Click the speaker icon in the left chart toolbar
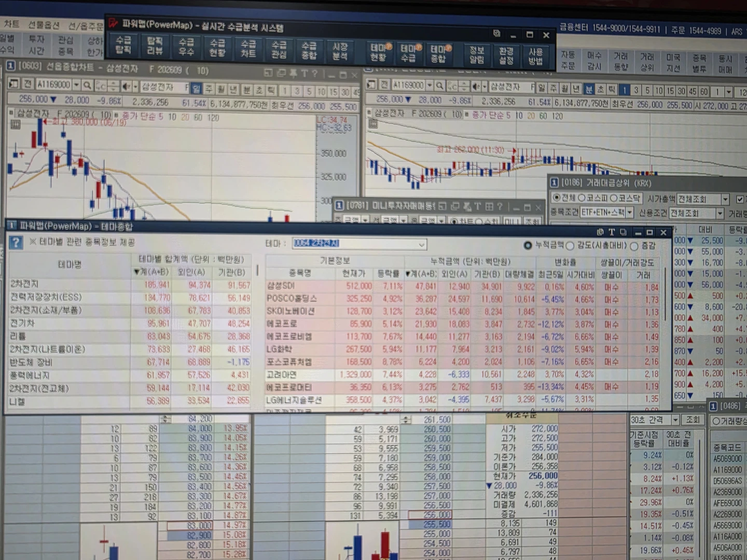The height and width of the screenshot is (560, 747). tap(126, 86)
